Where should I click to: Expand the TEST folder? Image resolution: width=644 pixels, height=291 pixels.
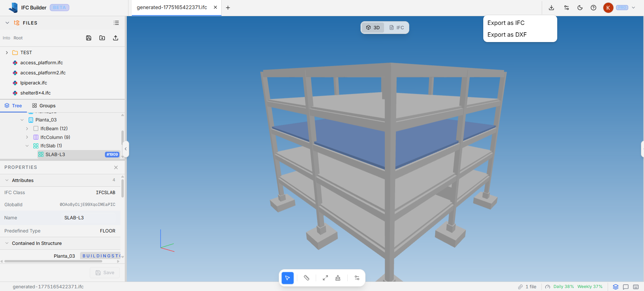7,52
